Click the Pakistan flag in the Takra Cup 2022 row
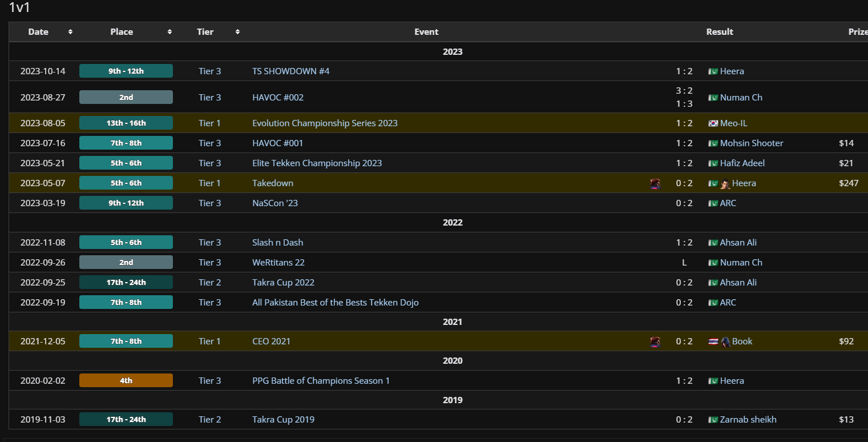Image resolution: width=868 pixels, height=442 pixels. pyautogui.click(x=713, y=283)
